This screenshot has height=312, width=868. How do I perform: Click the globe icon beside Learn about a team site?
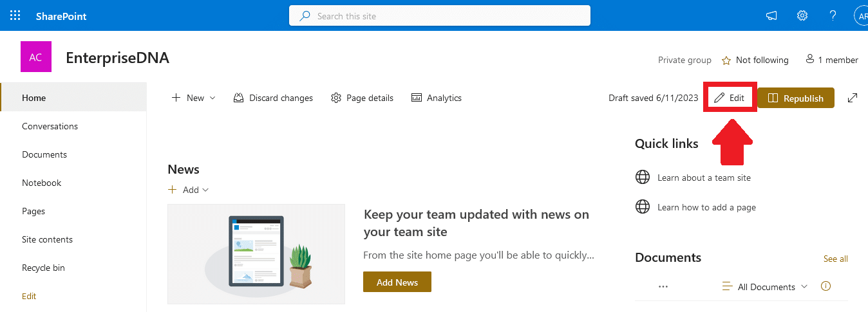(x=643, y=178)
